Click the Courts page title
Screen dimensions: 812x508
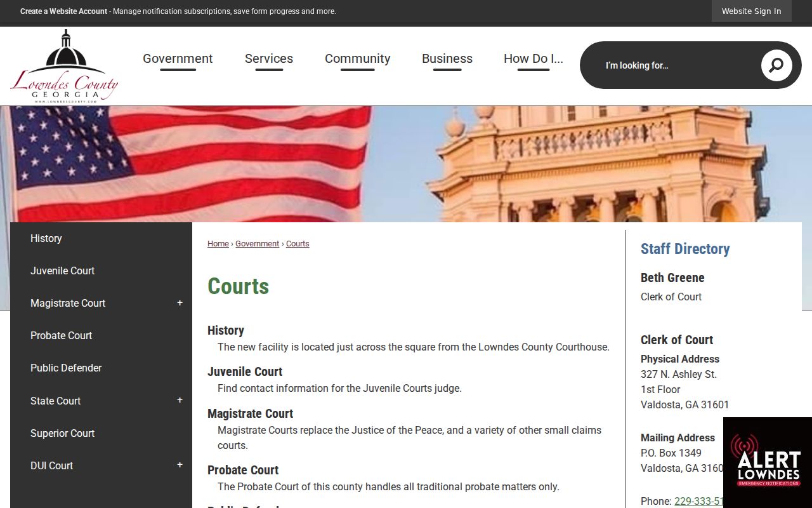[239, 286]
